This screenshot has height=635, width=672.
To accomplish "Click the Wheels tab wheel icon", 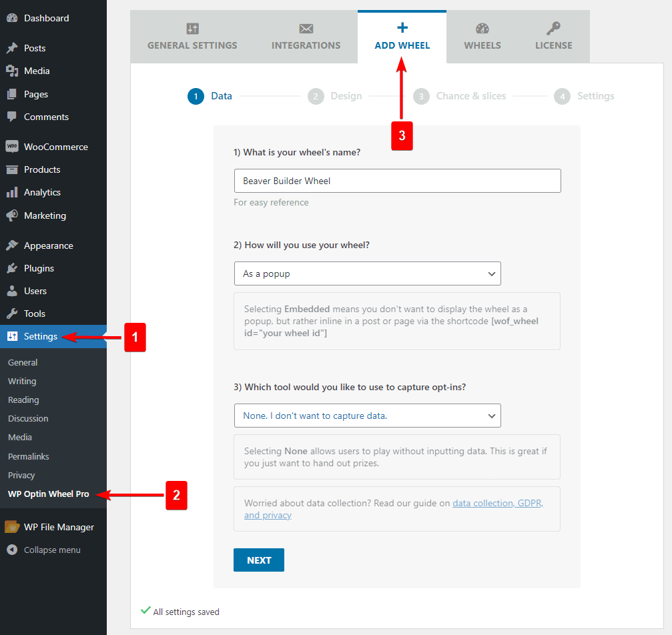I will click(x=482, y=29).
